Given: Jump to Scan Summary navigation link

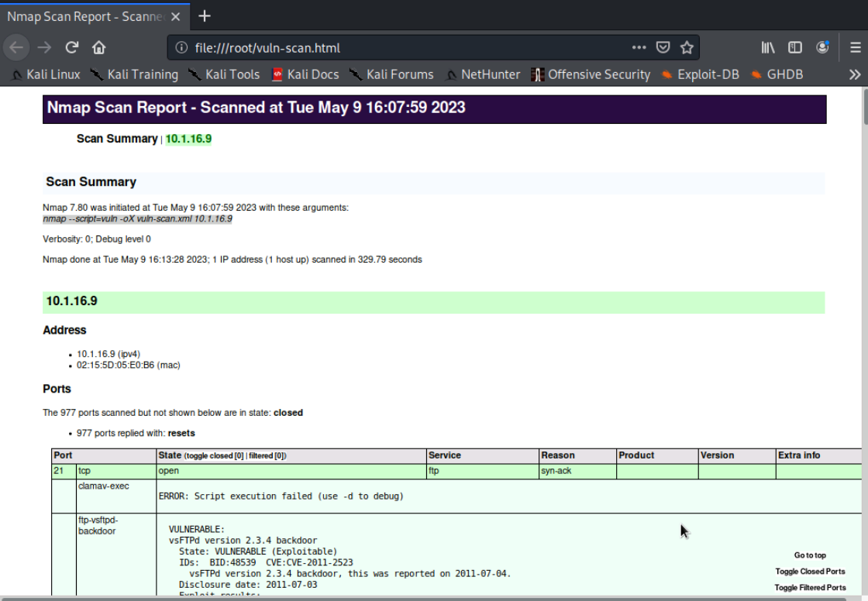Looking at the screenshot, I should click(x=117, y=139).
